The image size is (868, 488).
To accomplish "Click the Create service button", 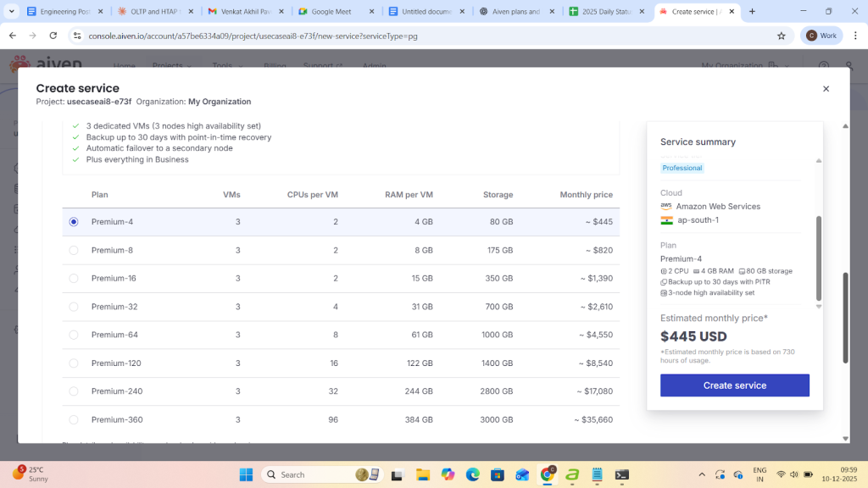I will pos(734,385).
